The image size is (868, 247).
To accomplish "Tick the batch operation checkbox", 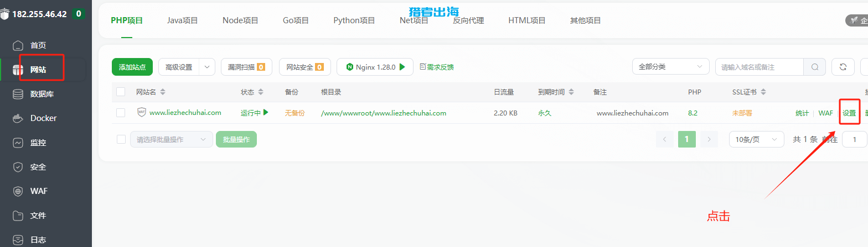I will (121, 139).
